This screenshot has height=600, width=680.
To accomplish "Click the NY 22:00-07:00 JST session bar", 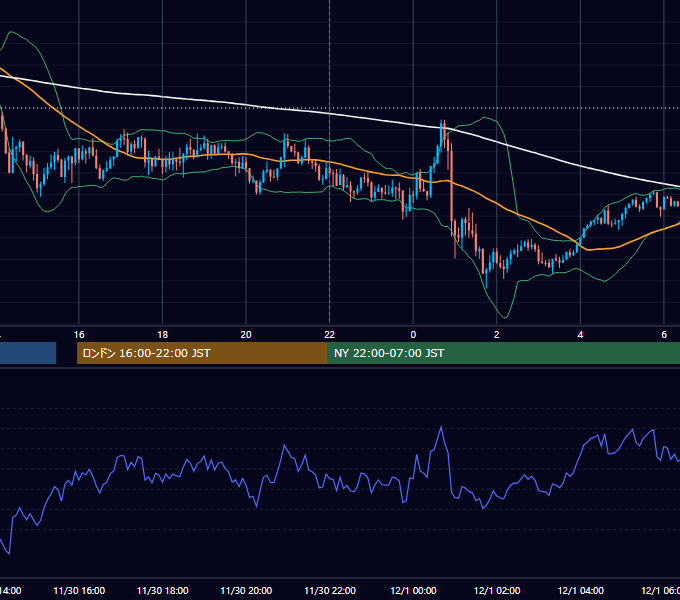I will pyautogui.click(x=503, y=353).
